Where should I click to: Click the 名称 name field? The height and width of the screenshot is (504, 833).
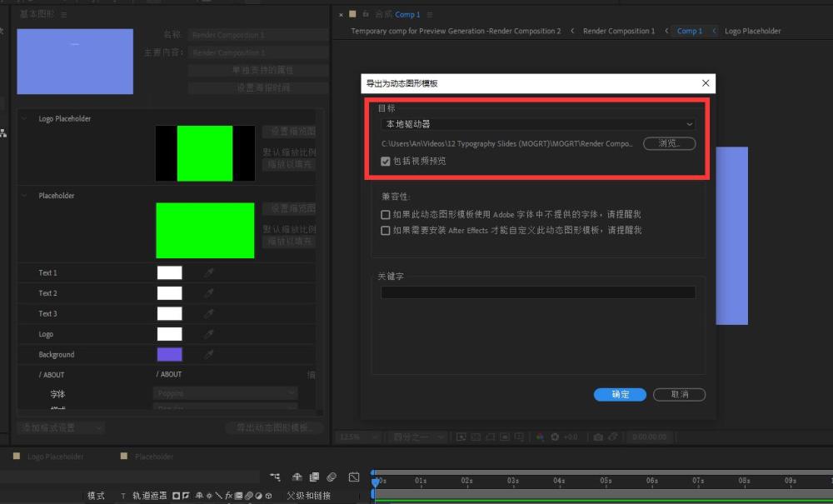click(258, 35)
